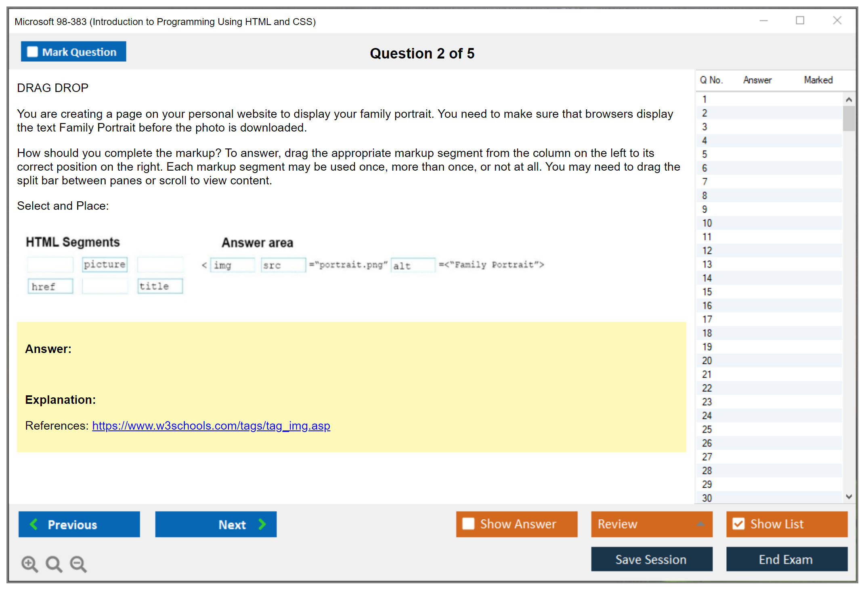Enable the Show Answer checkbox

(x=468, y=524)
